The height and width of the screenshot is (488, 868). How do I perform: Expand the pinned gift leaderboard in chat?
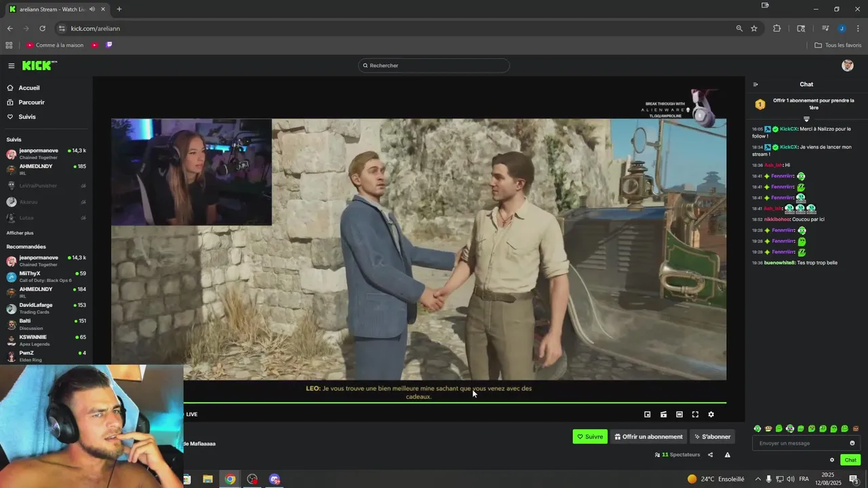806,119
